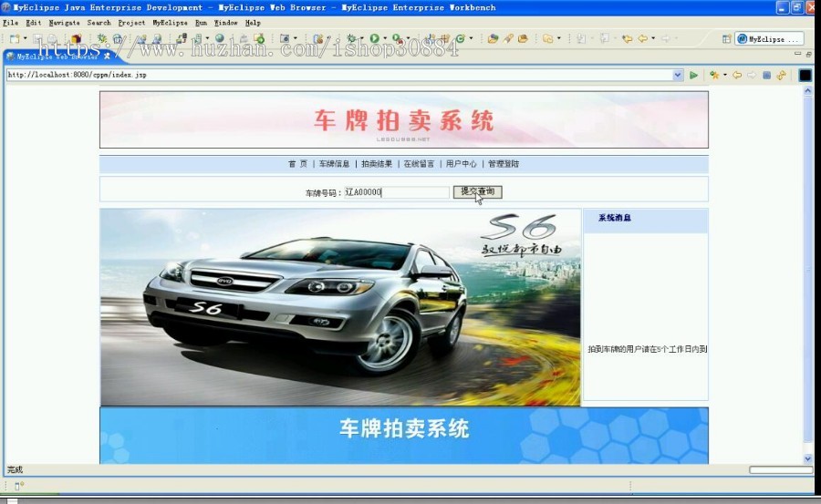Click the yellow last edit location arrow
Screen dimensions: 821x504
pos(627,38)
